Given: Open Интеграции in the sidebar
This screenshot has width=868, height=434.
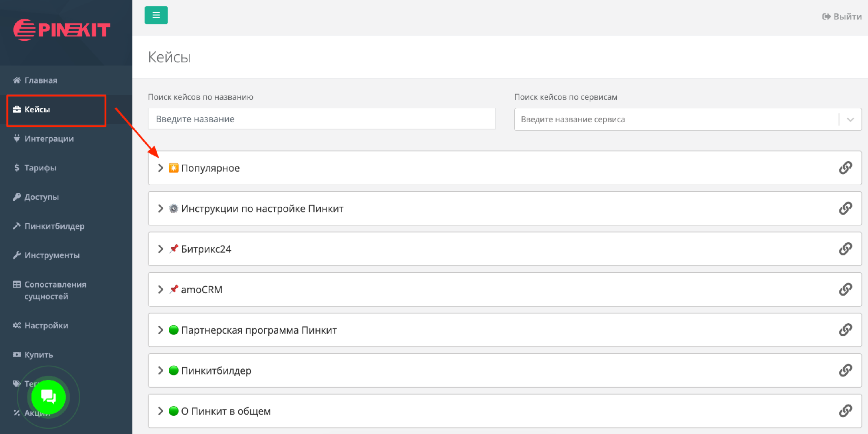Looking at the screenshot, I should click(49, 139).
